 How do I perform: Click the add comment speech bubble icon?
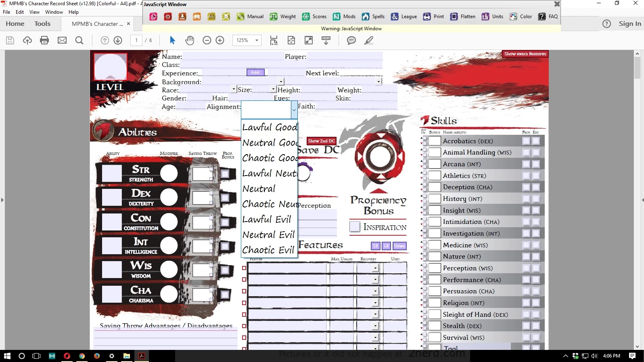pos(351,40)
